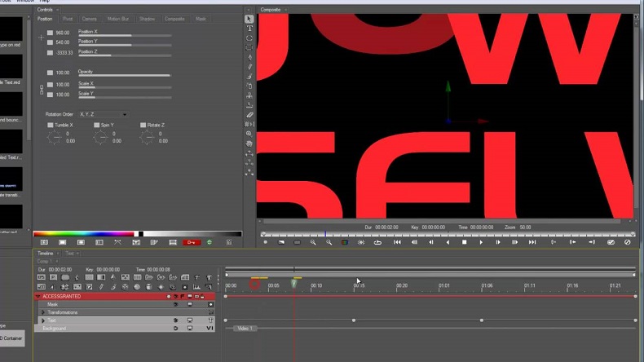Toggle the Tumble X animate checkbox
This screenshot has width=644, height=362.
point(50,125)
